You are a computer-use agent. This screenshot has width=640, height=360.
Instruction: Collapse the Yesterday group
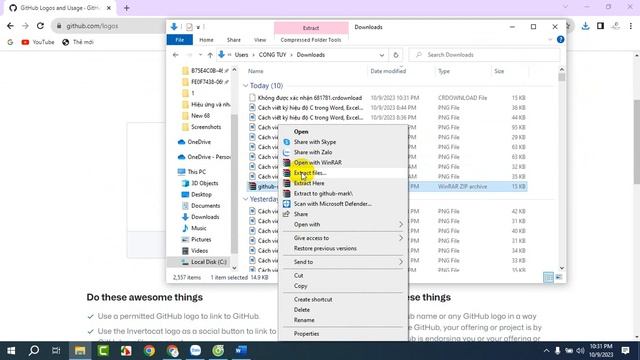pos(245,199)
